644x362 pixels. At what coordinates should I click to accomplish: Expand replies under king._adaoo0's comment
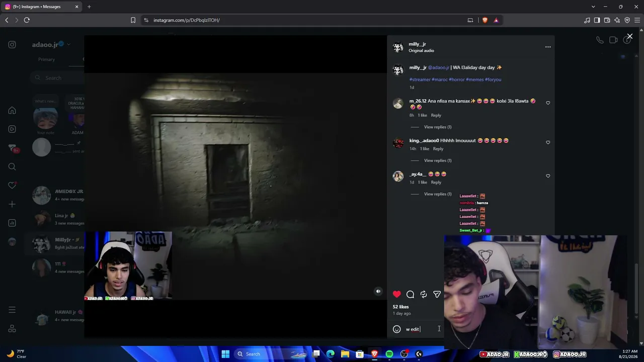coord(438,161)
